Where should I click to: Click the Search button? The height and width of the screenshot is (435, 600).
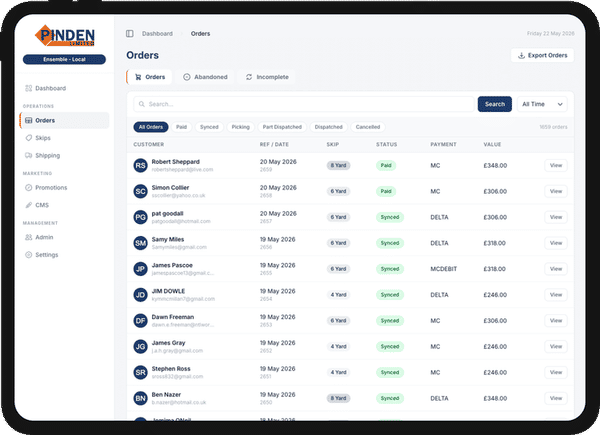click(495, 104)
